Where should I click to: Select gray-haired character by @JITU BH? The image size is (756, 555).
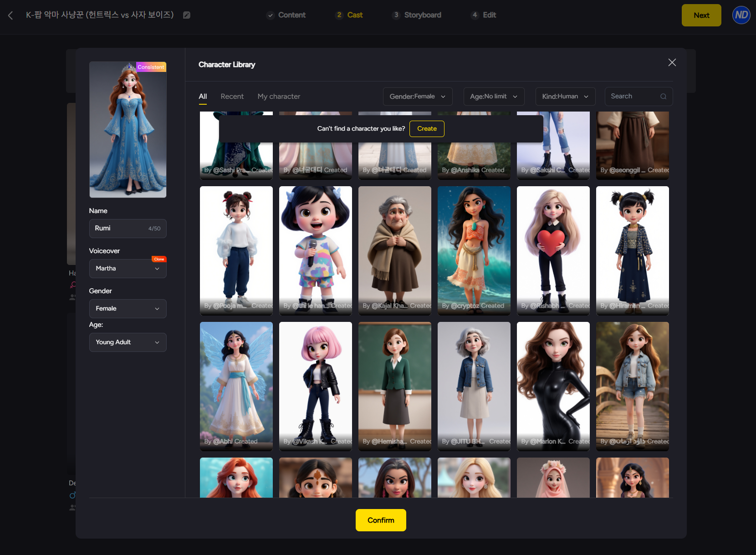click(474, 387)
